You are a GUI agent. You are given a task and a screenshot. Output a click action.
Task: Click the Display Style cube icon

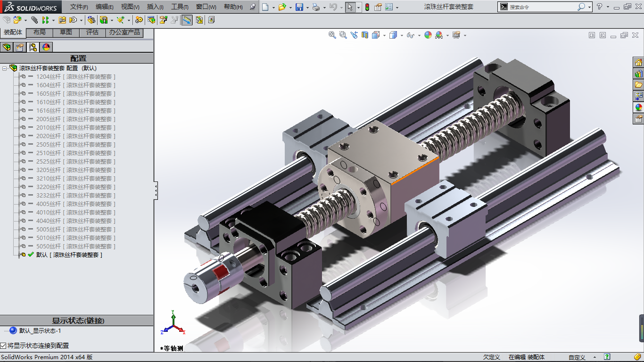point(393,35)
